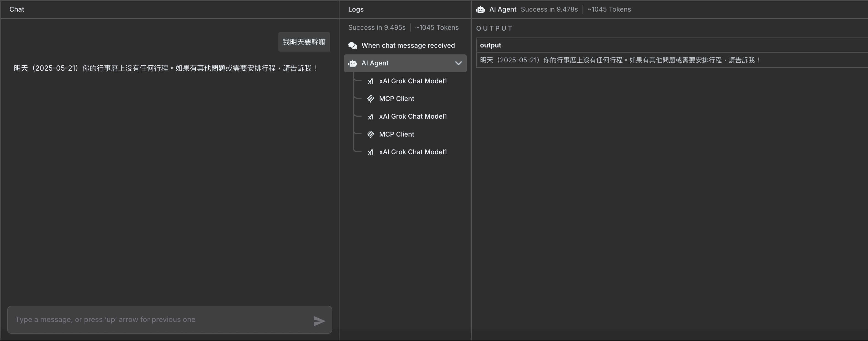
Task: Select the 'When chat message received' log entry
Action: click(x=408, y=46)
